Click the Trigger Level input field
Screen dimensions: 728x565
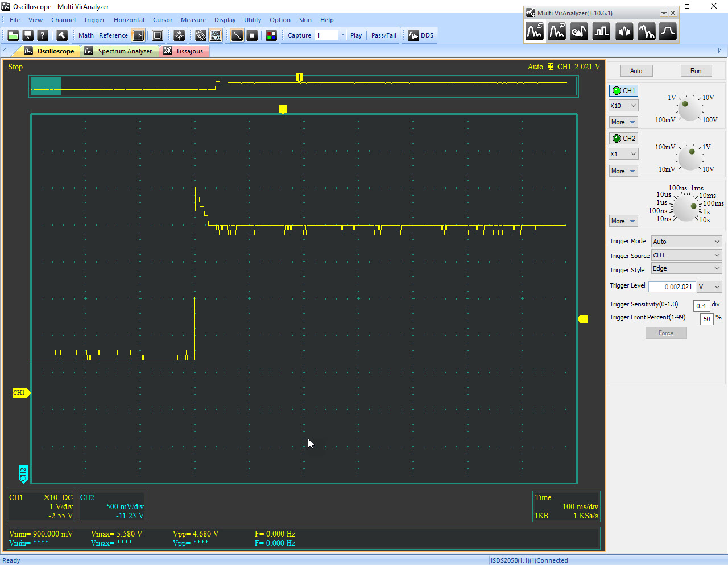[672, 287]
